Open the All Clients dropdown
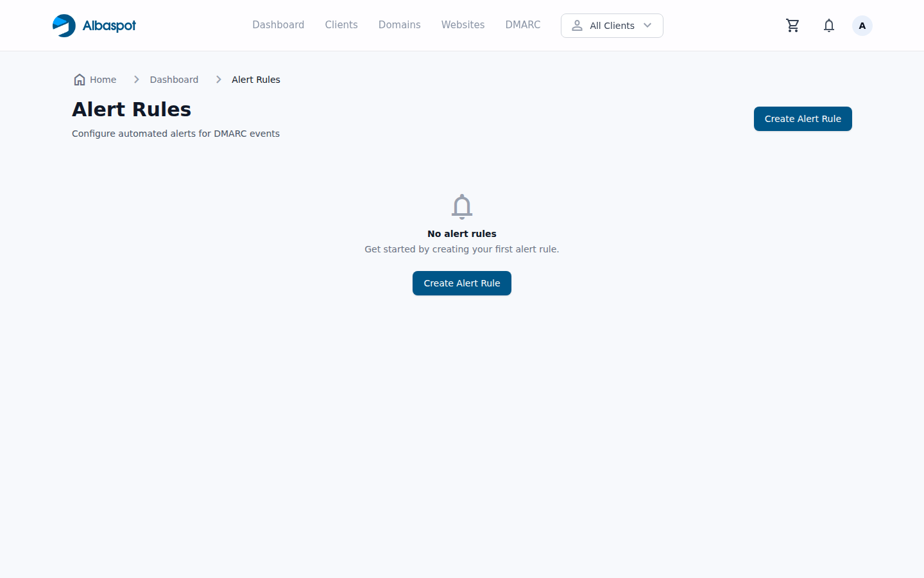Viewport: 924px width, 578px height. point(612,26)
